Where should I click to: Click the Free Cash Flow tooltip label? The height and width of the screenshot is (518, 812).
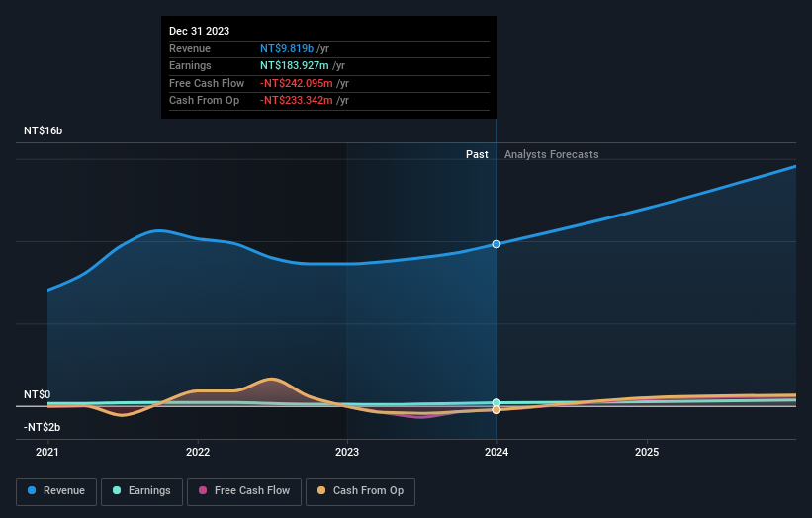pos(207,83)
